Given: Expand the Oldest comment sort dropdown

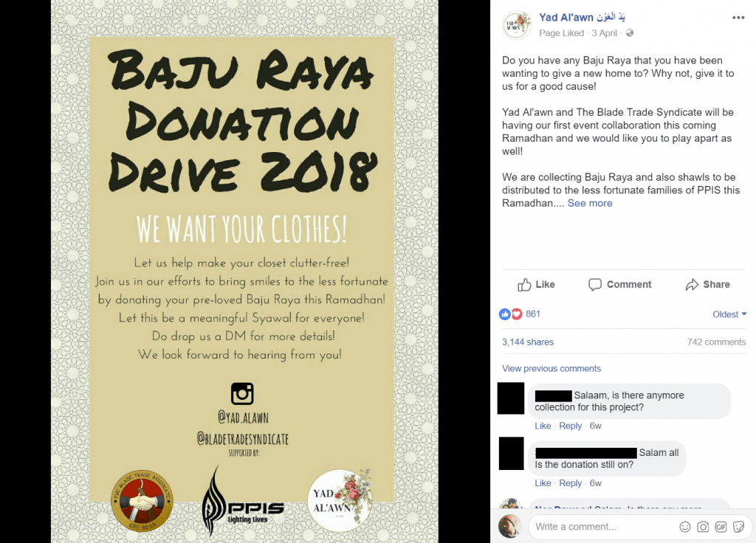Looking at the screenshot, I should (x=729, y=314).
